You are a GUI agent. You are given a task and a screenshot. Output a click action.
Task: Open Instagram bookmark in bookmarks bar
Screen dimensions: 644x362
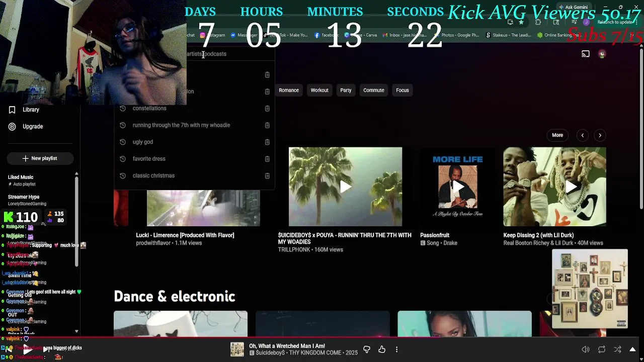click(212, 35)
